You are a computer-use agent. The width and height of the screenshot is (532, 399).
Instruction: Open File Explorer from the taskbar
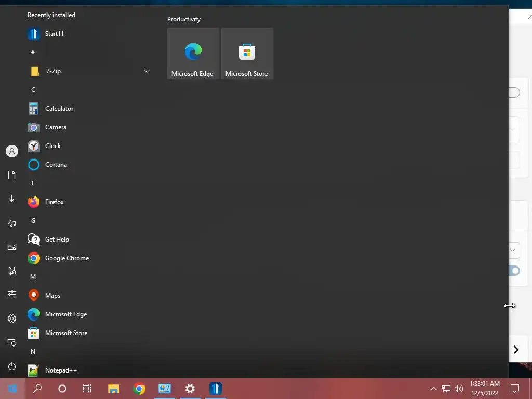[113, 389]
